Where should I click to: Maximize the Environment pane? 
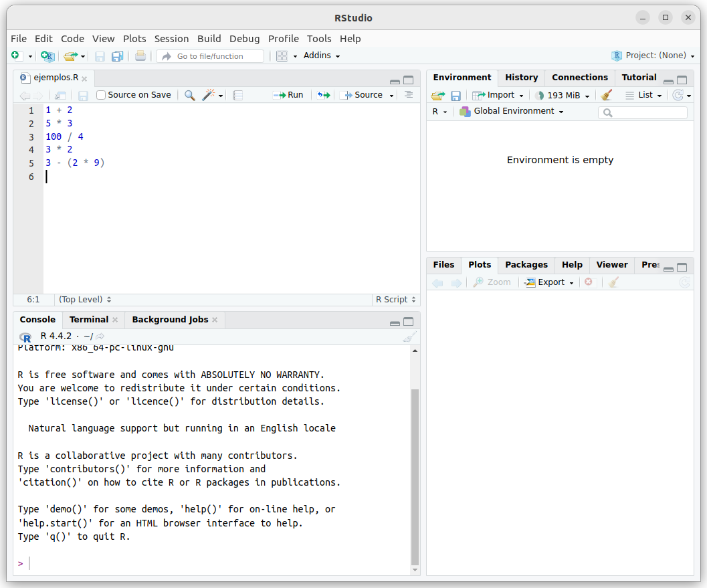(x=682, y=80)
